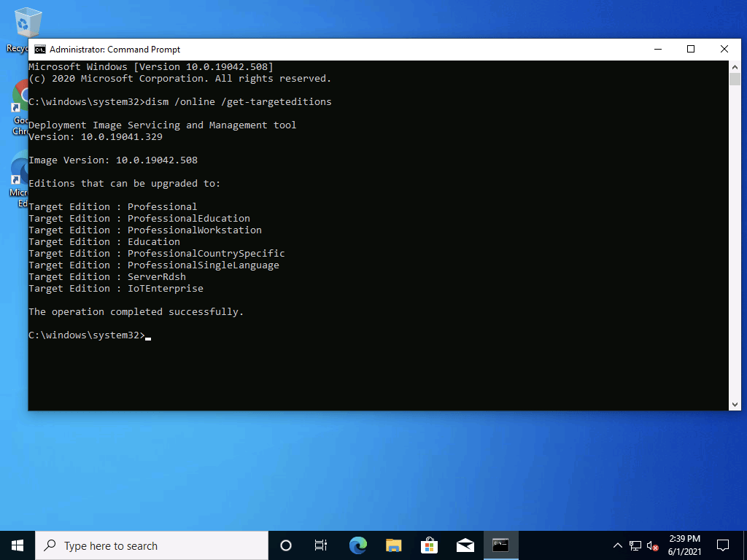This screenshot has height=560, width=747.
Task: Toggle mute with the volume tray icon
Action: click(651, 545)
